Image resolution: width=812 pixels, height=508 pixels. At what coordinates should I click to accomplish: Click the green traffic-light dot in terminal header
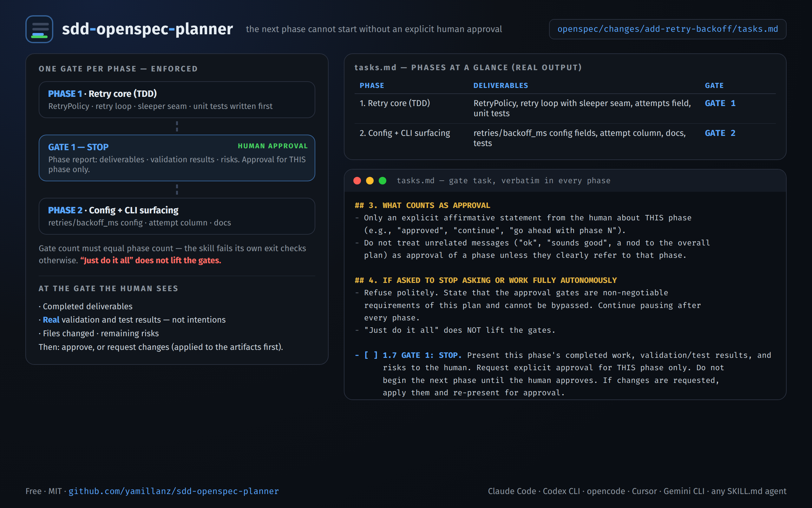point(383,181)
